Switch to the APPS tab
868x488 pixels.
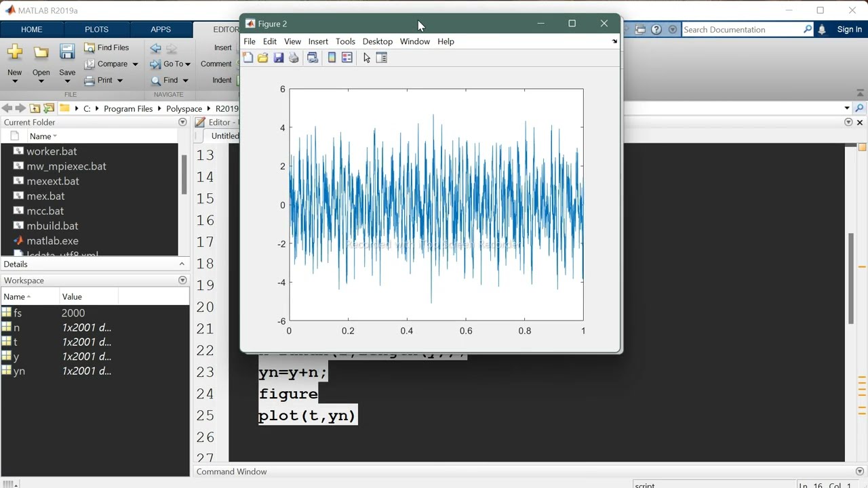(x=161, y=29)
